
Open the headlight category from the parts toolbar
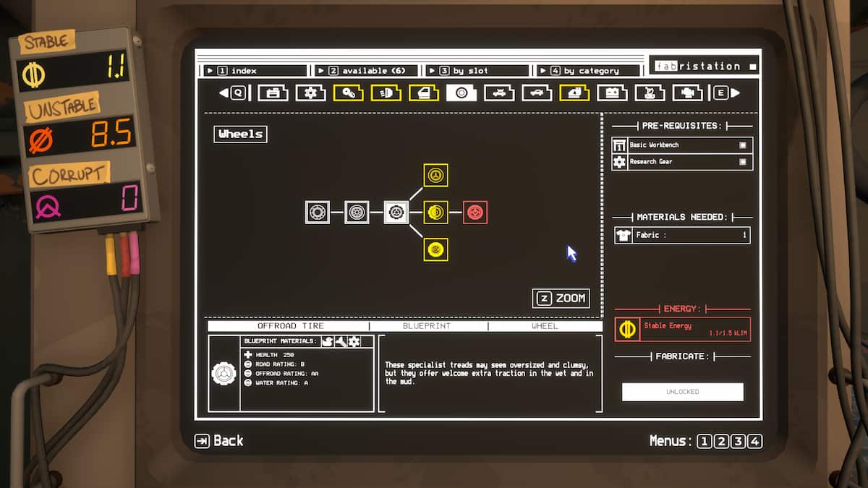click(x=386, y=93)
